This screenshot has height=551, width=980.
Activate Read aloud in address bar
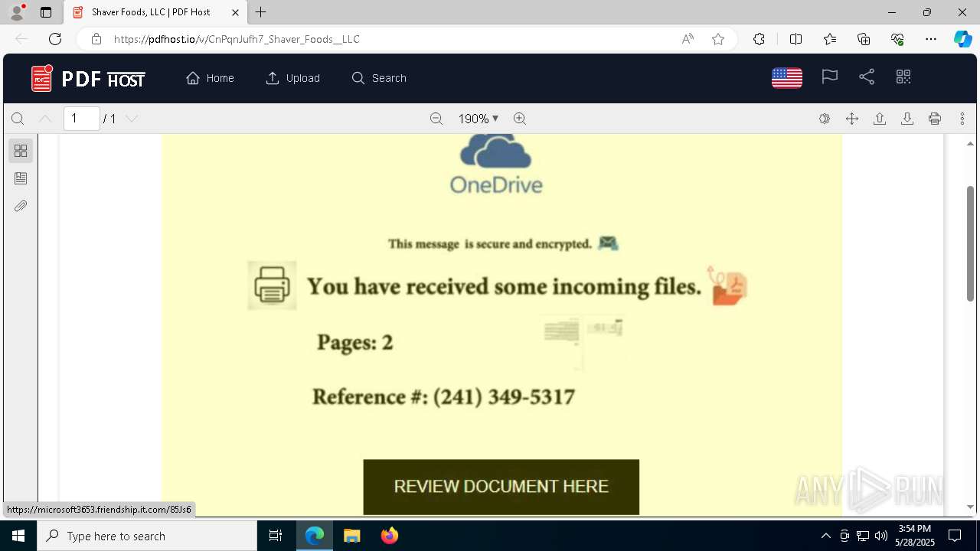click(688, 39)
